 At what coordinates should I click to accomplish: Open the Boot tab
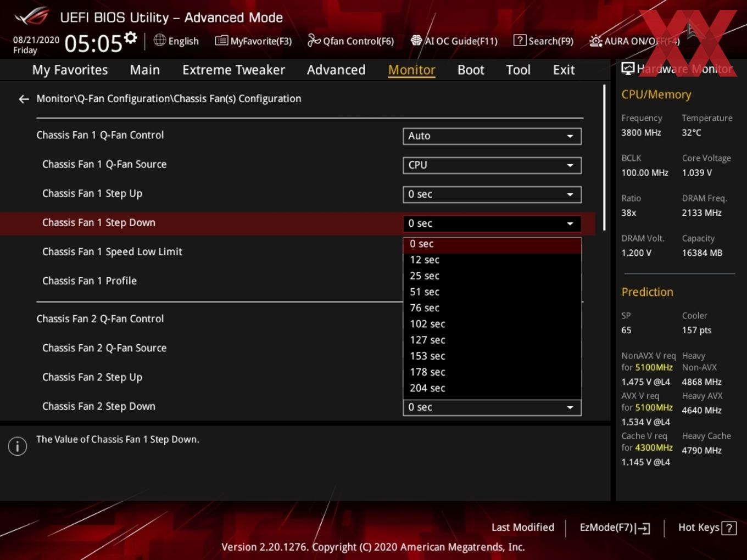point(471,70)
